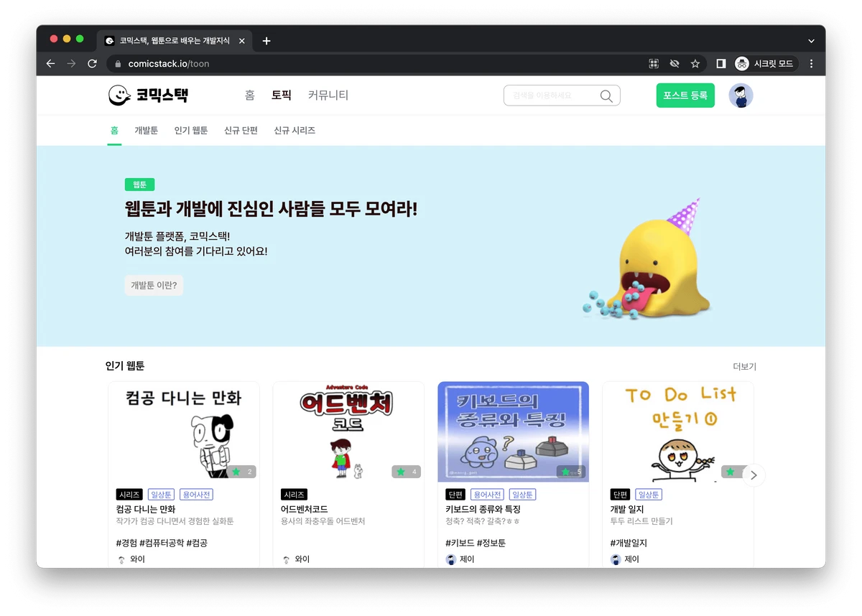Select the 홈 sub-tab

(x=114, y=130)
